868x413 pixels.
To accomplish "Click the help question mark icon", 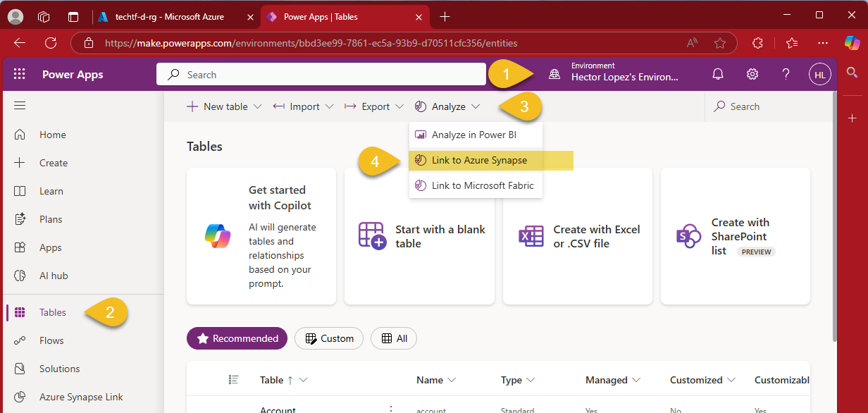I will coord(786,75).
